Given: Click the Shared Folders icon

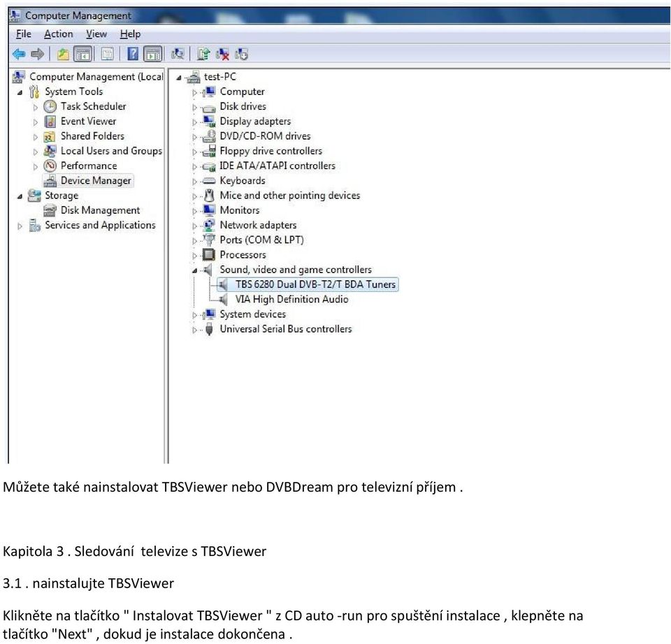Looking at the screenshot, I should coord(49,136).
